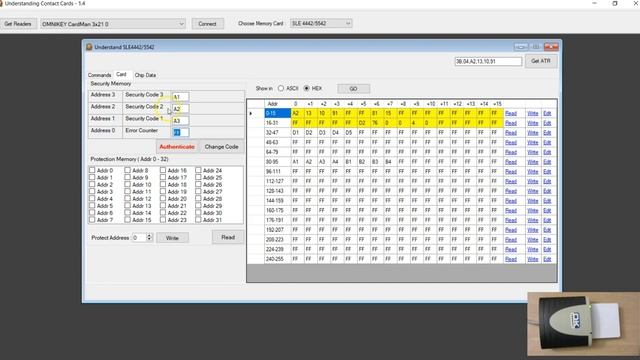
Task: Click Write link for row 128-143
Action: (533, 191)
